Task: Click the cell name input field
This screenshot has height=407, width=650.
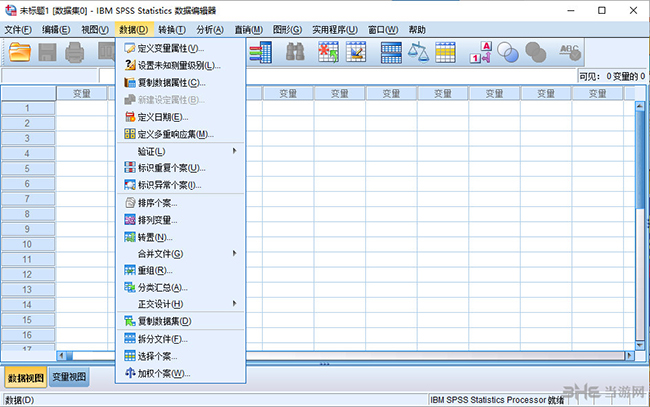Action: (50, 76)
